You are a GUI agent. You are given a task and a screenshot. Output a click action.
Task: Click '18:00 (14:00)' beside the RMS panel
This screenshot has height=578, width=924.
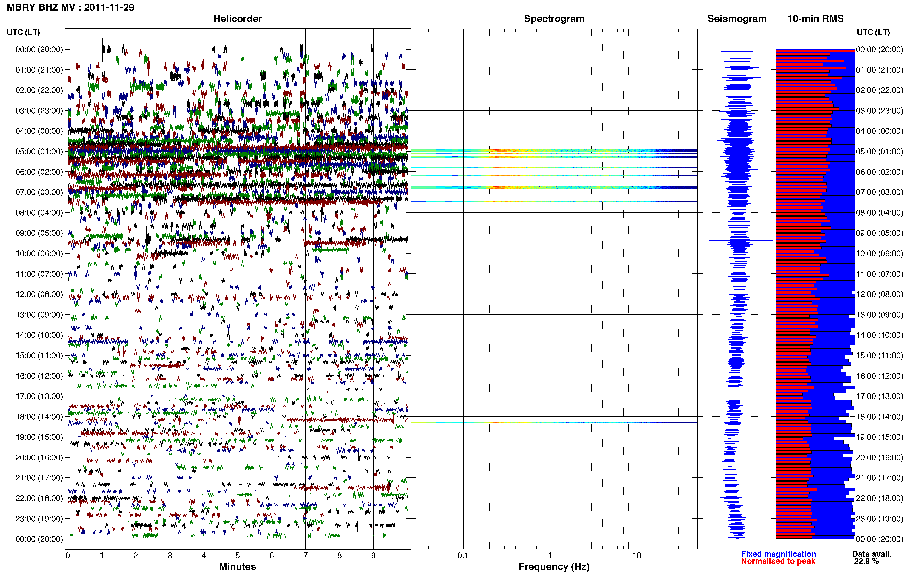click(879, 417)
